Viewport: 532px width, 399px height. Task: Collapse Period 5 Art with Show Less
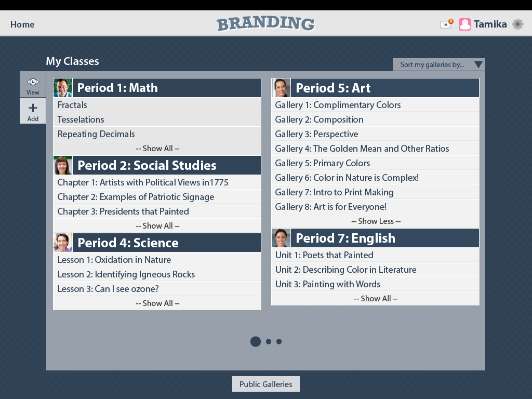[x=375, y=221]
